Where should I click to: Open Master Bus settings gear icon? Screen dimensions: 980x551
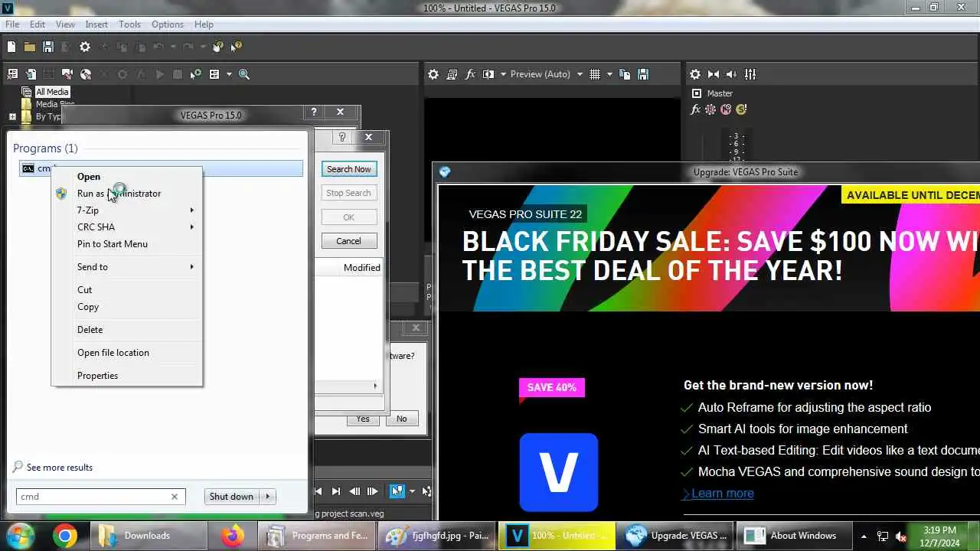695,74
